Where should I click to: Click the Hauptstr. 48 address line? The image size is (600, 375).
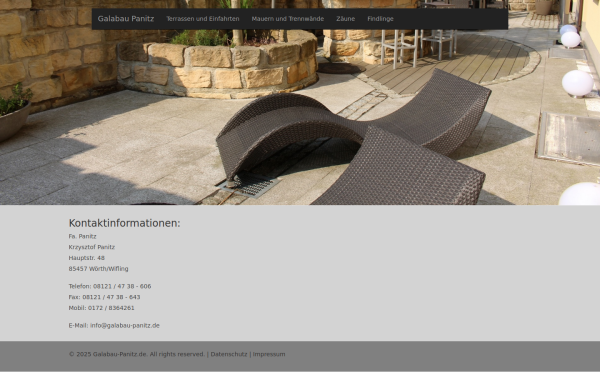(87, 258)
